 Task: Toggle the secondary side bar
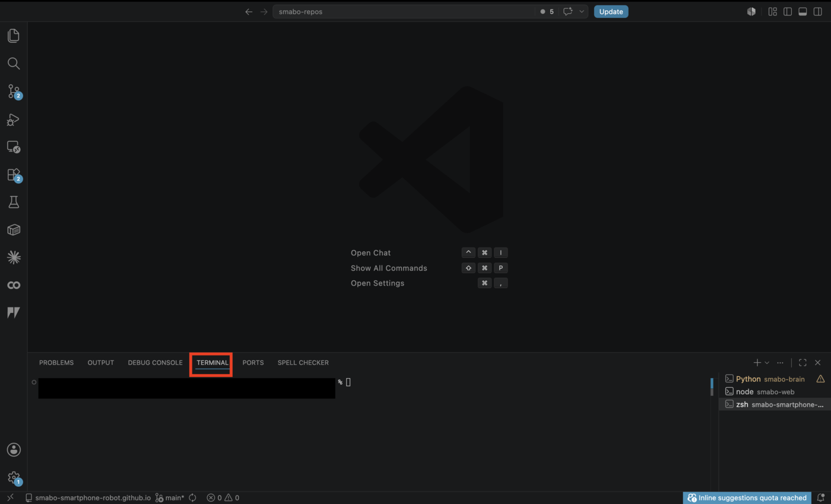(817, 11)
